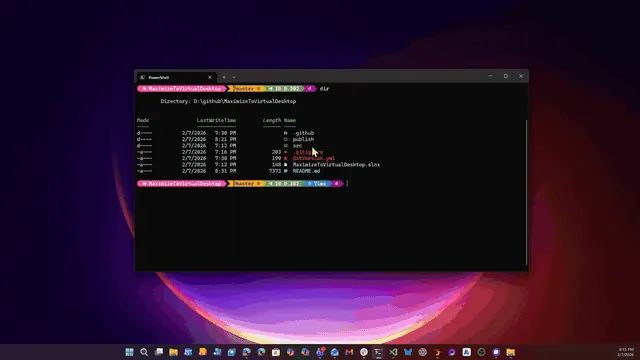Click the 8:31 PM time of README.md
The width and height of the screenshot is (640, 360).
(x=226, y=171)
